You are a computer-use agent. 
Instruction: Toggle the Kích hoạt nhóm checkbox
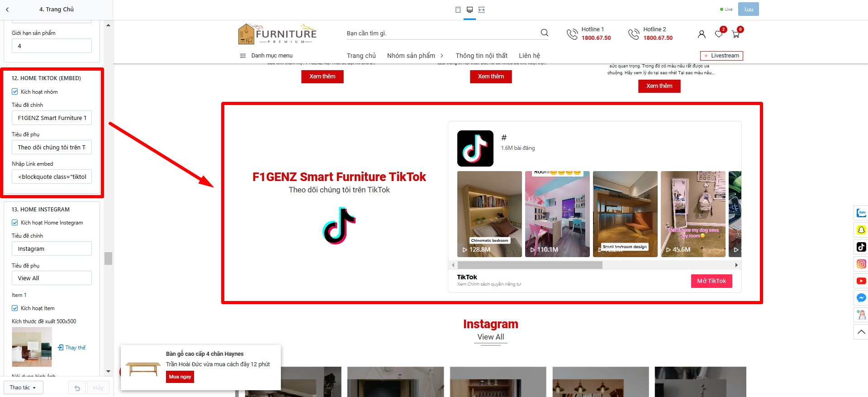(15, 91)
